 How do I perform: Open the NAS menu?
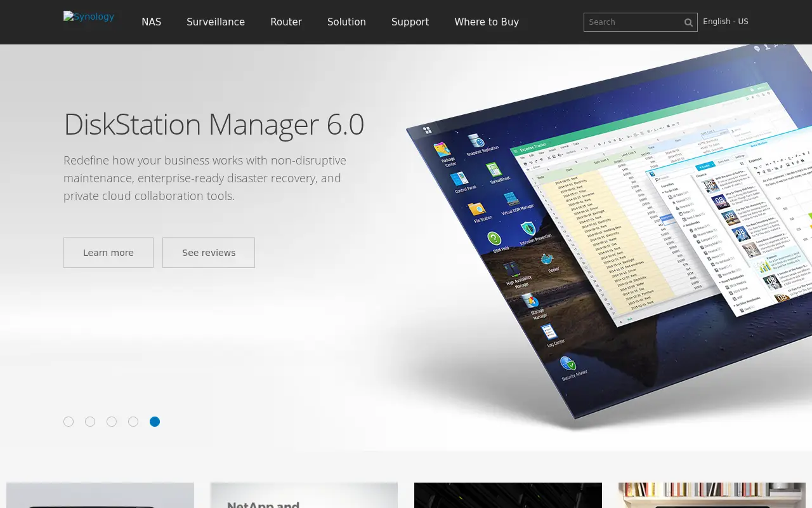point(152,22)
